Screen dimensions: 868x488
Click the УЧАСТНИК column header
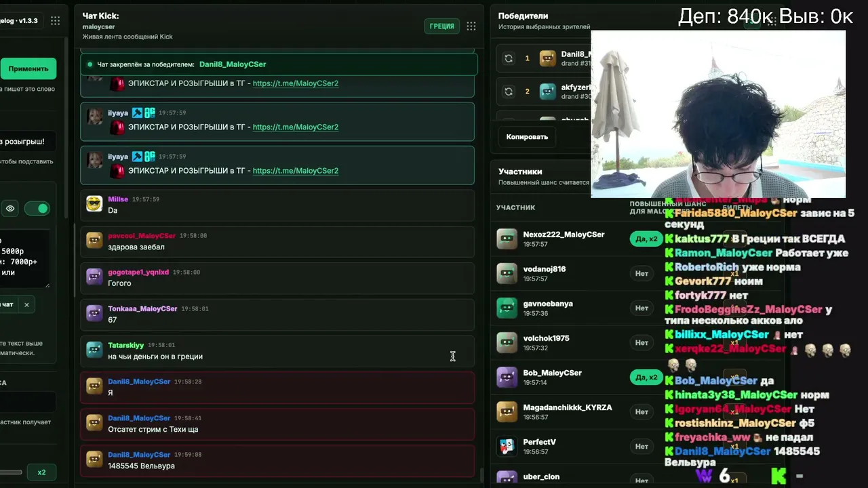click(x=515, y=207)
